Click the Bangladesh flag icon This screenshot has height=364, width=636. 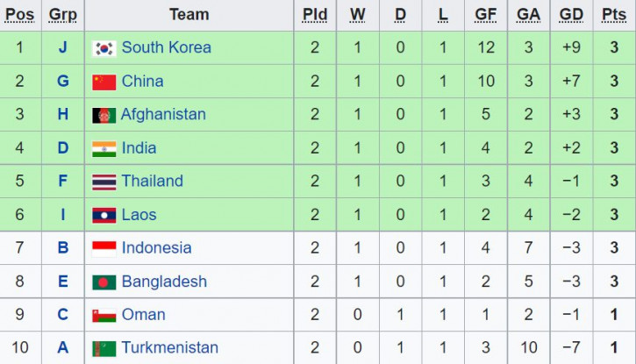point(104,282)
